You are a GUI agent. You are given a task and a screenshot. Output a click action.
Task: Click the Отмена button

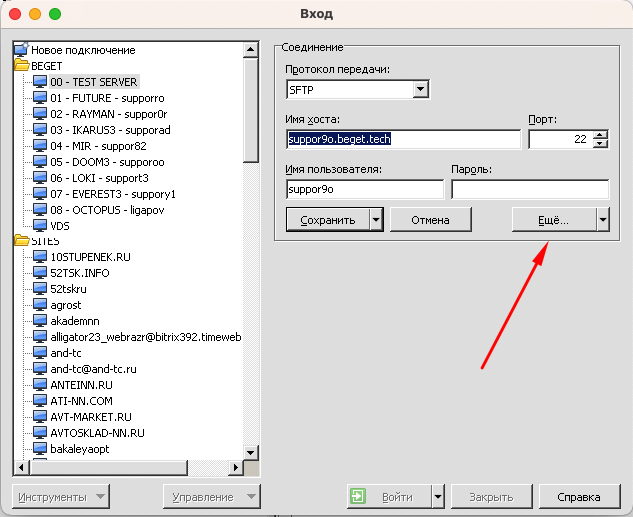pyautogui.click(x=430, y=220)
